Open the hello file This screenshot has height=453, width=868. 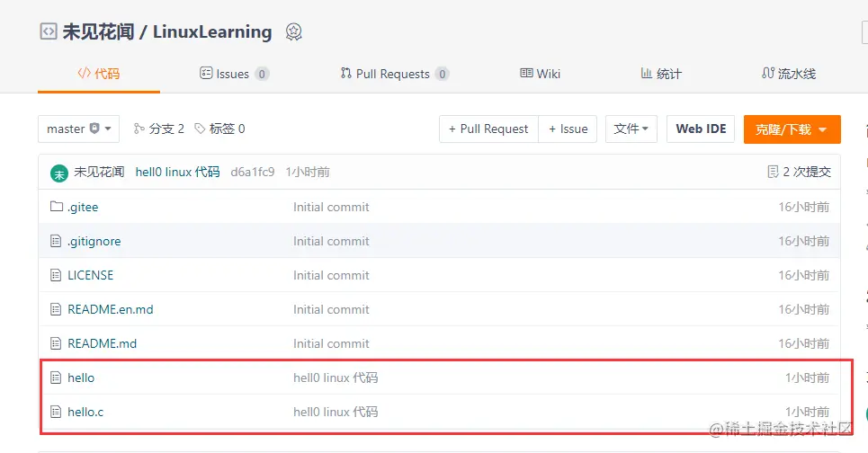click(81, 377)
